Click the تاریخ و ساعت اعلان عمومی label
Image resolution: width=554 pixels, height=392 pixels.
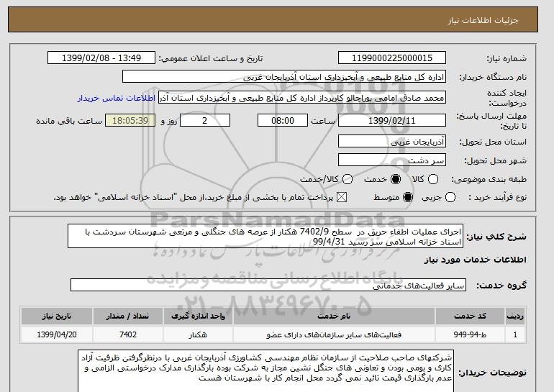point(211,58)
